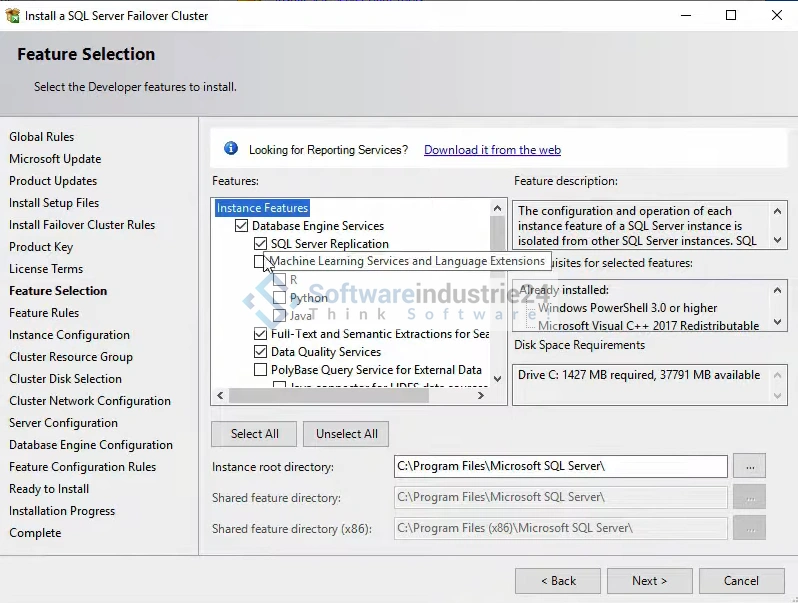Open the Download it from the web link
Image resolution: width=798 pixels, height=603 pixels.
[x=492, y=150]
